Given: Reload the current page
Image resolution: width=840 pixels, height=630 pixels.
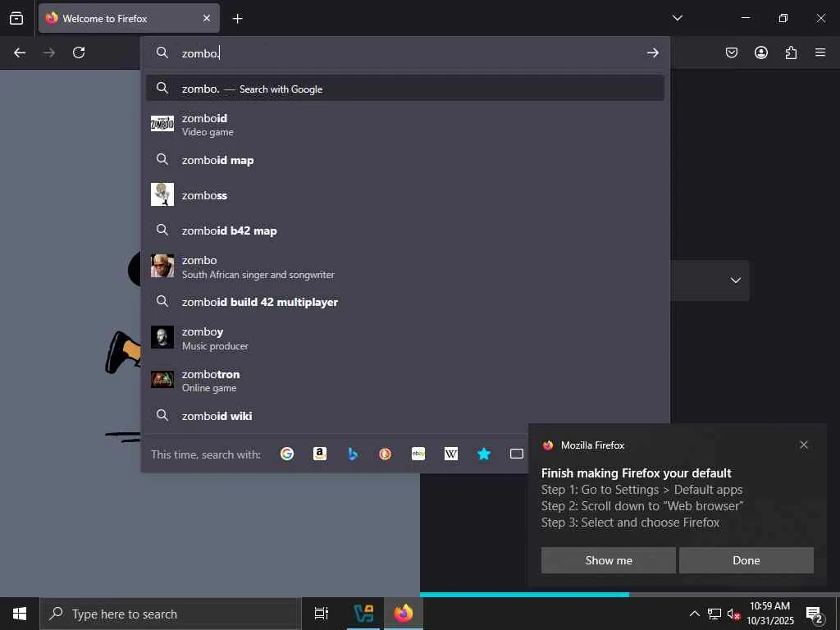Looking at the screenshot, I should (x=79, y=52).
